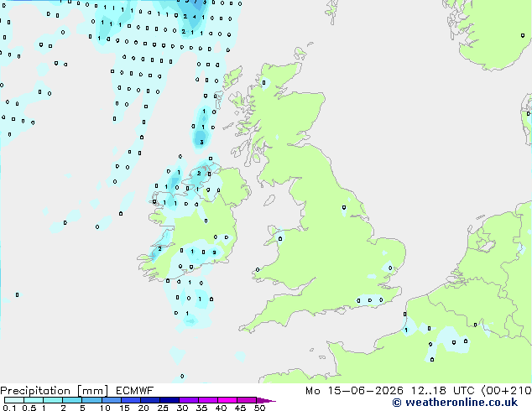Click the legend's over-50 arrow tip
The image size is (532, 411).
click(x=266, y=400)
